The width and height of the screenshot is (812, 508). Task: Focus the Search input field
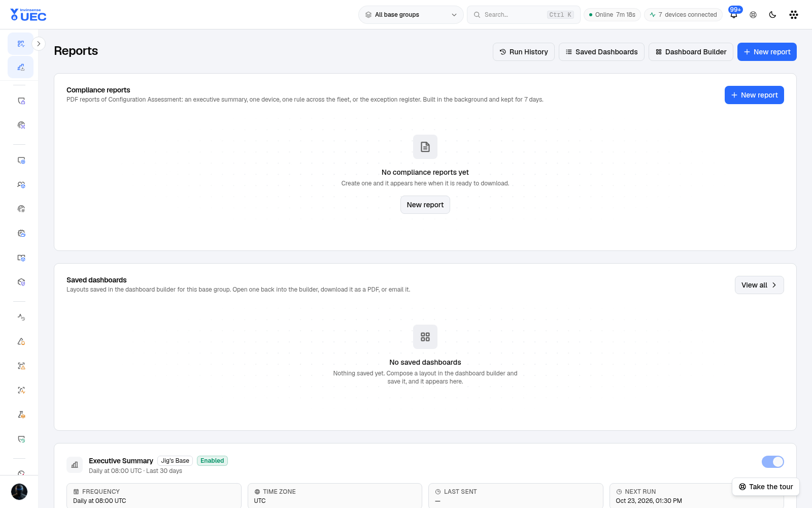tap(523, 15)
